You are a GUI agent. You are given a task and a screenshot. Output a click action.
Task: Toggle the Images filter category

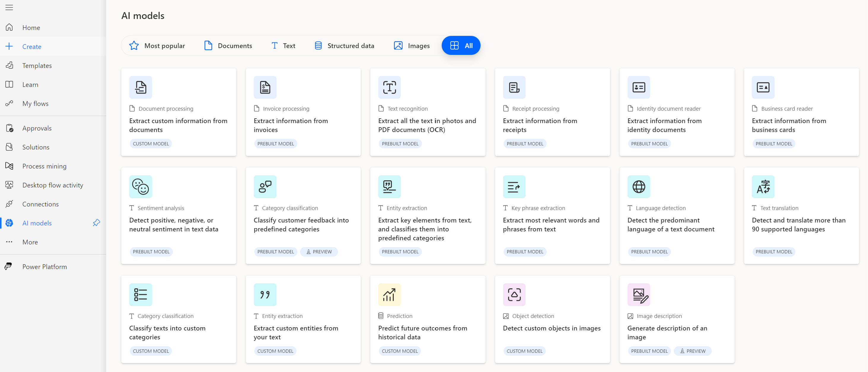412,45
